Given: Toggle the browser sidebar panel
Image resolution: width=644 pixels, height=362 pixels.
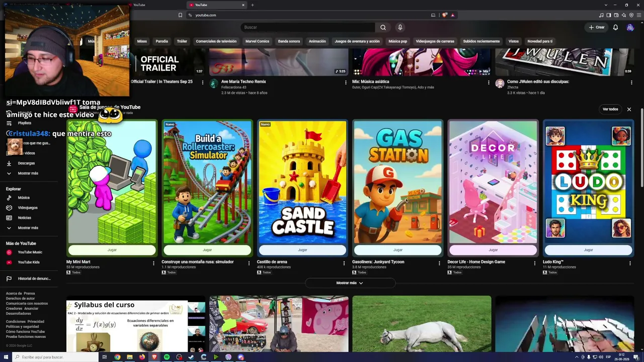Looking at the screenshot, I should [608, 15].
